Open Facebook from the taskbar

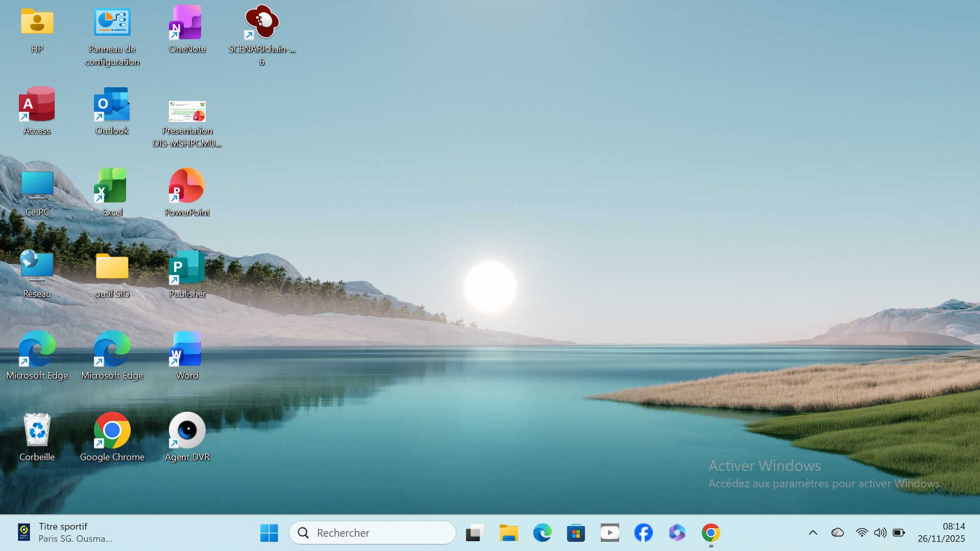[643, 533]
